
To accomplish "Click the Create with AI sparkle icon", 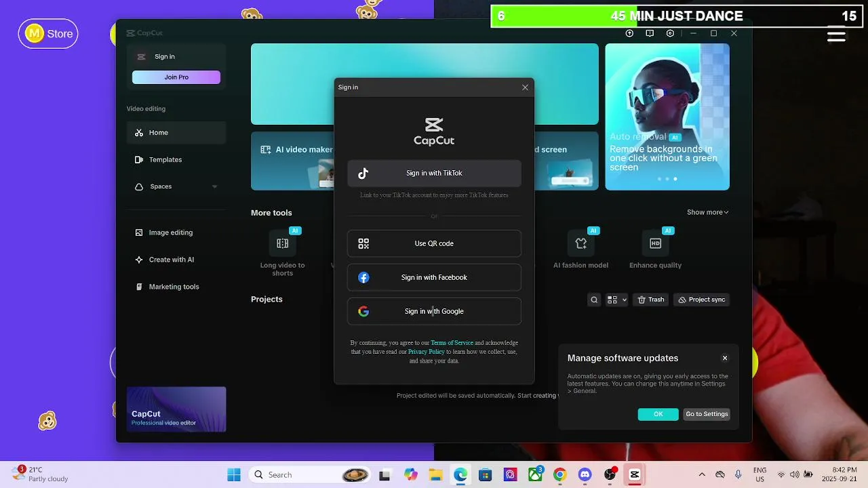I will pos(139,260).
